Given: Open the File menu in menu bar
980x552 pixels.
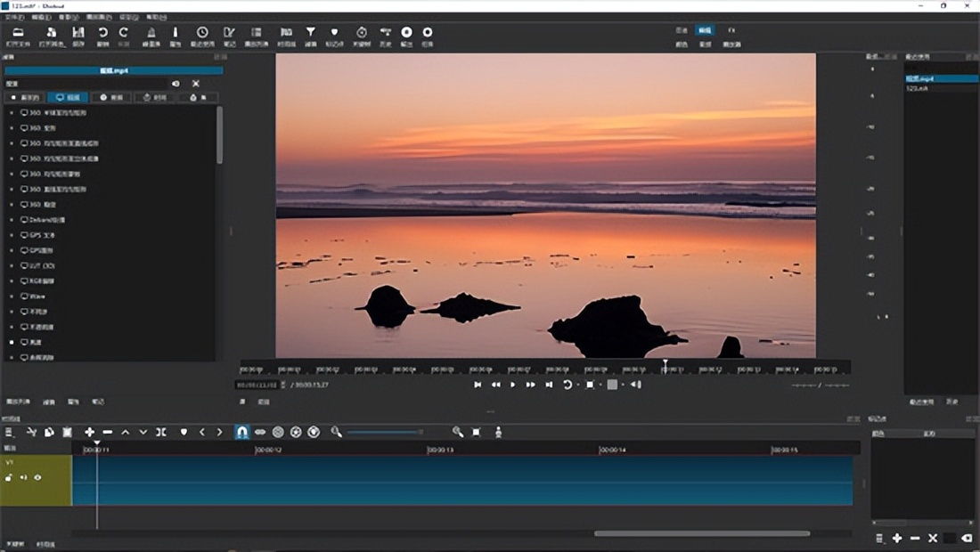Looking at the screenshot, I should tap(14, 17).
